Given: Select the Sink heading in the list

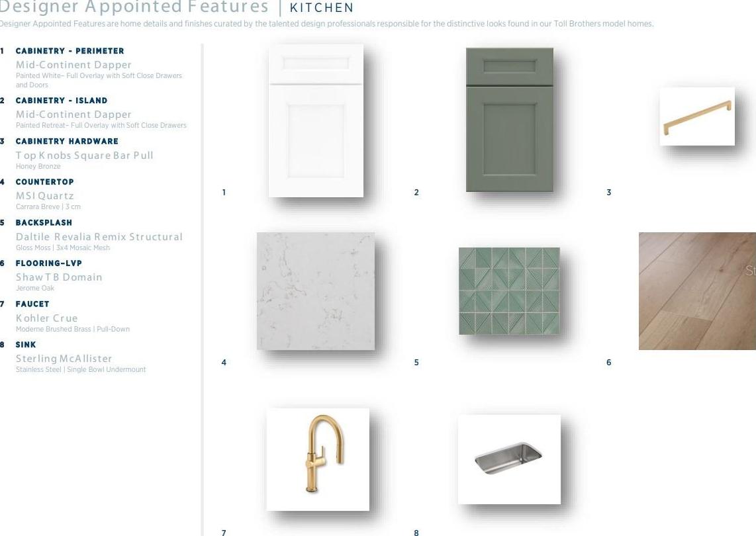Looking at the screenshot, I should click(26, 345).
